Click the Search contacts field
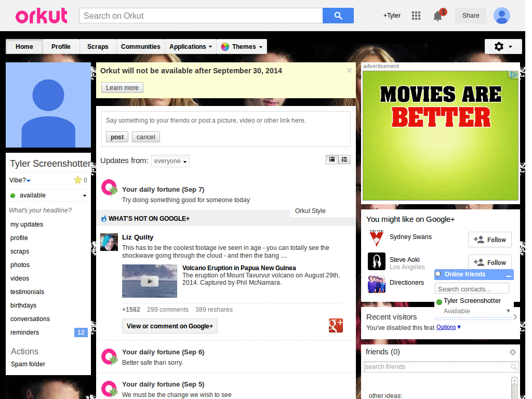 (x=472, y=289)
